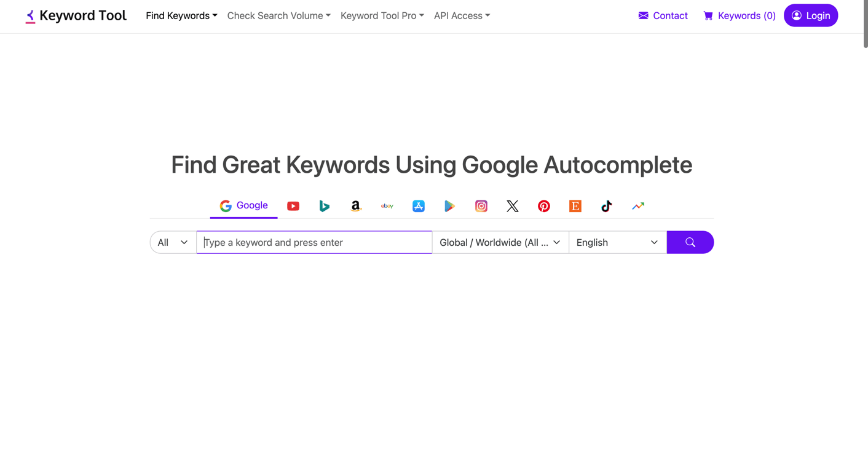868x461 pixels.
Task: Open the English language dropdown
Action: (617, 242)
